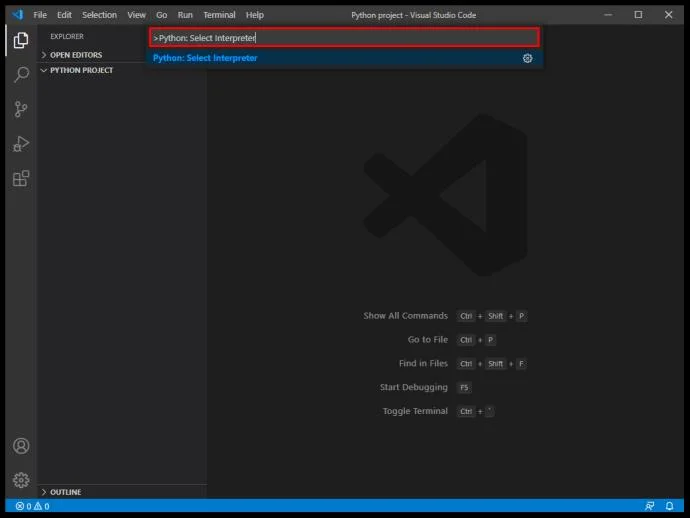Click the Go to File hint text
690x518 pixels.
[x=428, y=339]
